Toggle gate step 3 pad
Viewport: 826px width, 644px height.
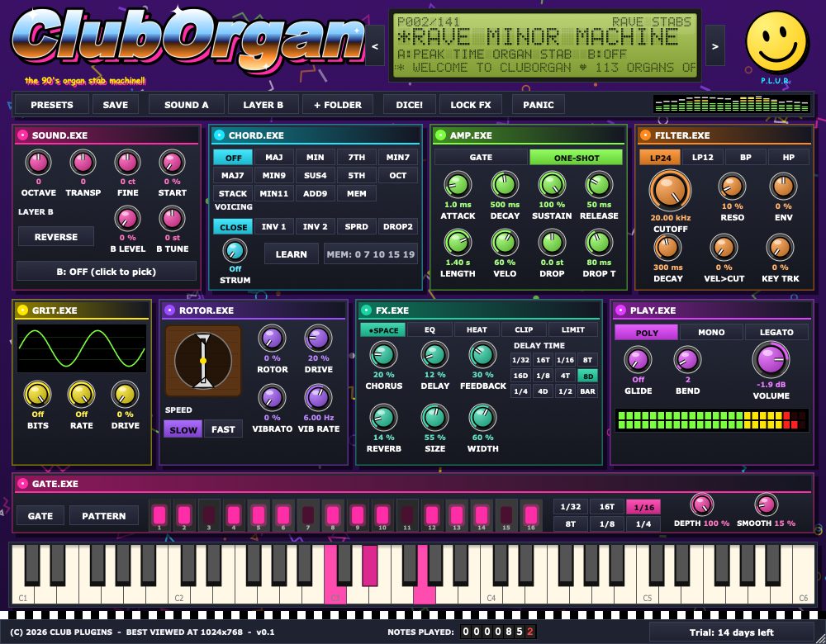[209, 515]
